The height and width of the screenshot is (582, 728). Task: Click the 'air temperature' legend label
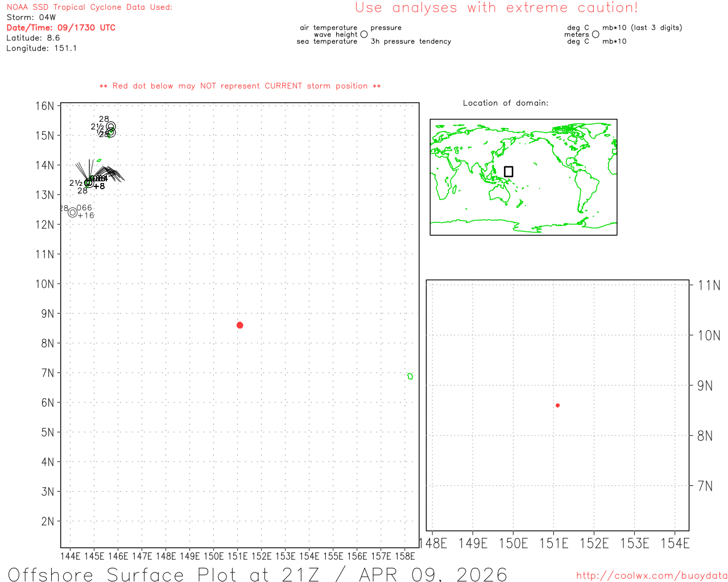[x=329, y=28]
